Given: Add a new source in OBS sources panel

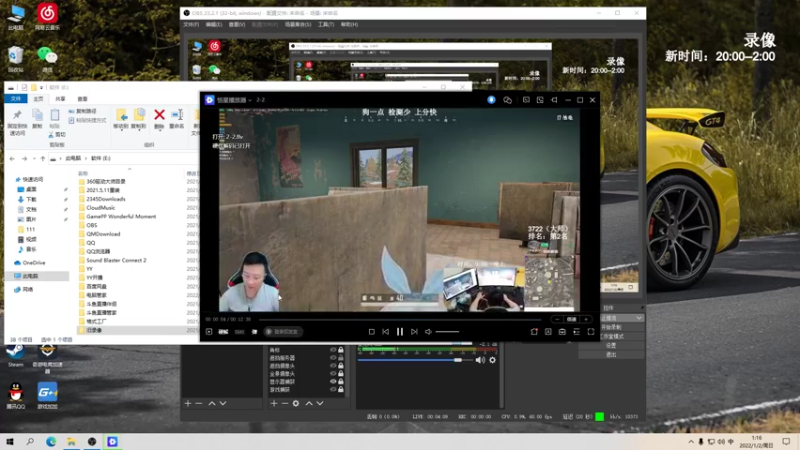Looking at the screenshot, I should [274, 403].
